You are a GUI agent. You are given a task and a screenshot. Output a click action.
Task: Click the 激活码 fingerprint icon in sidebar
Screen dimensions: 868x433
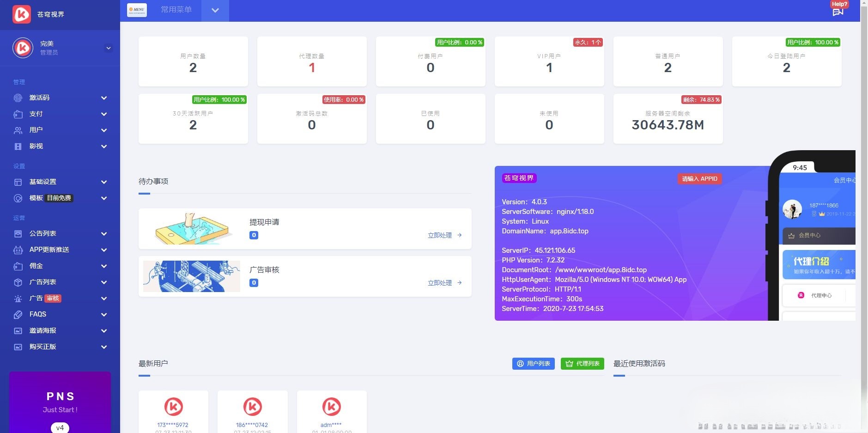[x=18, y=98]
